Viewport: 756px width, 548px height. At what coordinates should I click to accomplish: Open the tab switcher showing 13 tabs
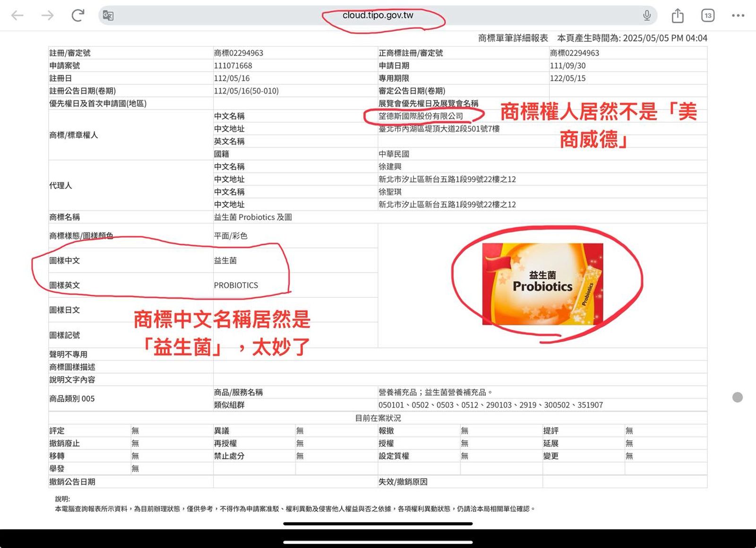pos(707,16)
